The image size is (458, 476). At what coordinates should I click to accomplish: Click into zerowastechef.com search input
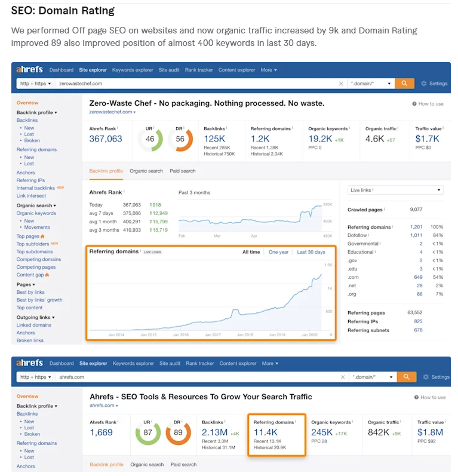196,84
